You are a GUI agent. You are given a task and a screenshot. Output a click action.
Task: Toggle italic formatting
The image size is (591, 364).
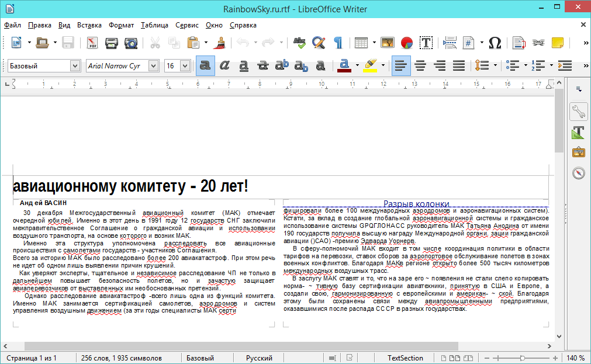coord(224,65)
